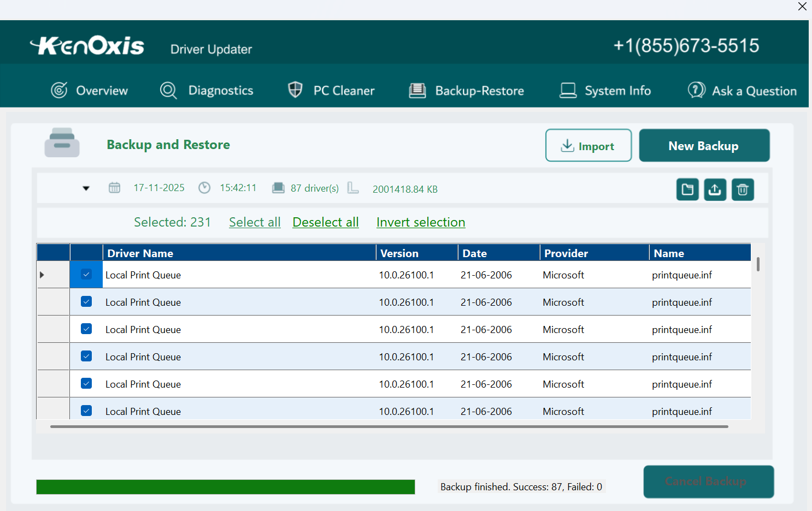812x511 pixels.
Task: Start a New Backup
Action: [704, 145]
